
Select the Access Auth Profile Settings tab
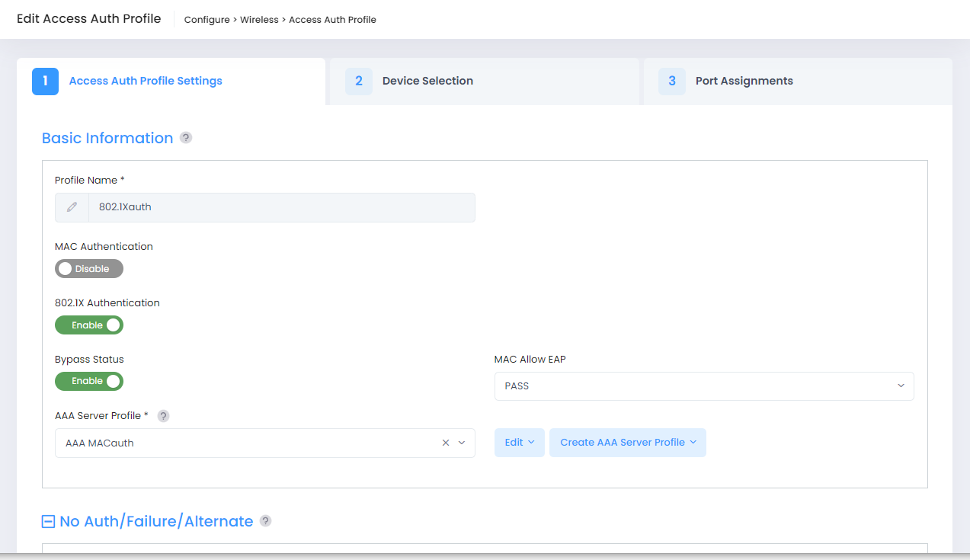[x=146, y=81]
